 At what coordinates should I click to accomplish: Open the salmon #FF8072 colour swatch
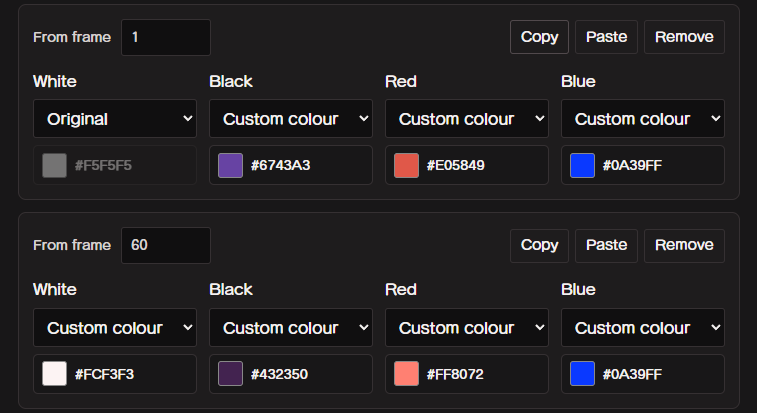coord(407,374)
